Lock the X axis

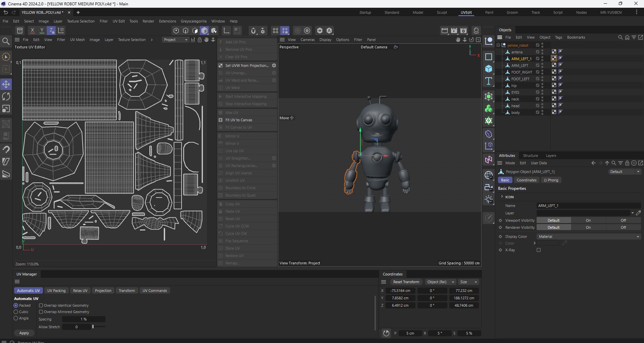coord(33,31)
